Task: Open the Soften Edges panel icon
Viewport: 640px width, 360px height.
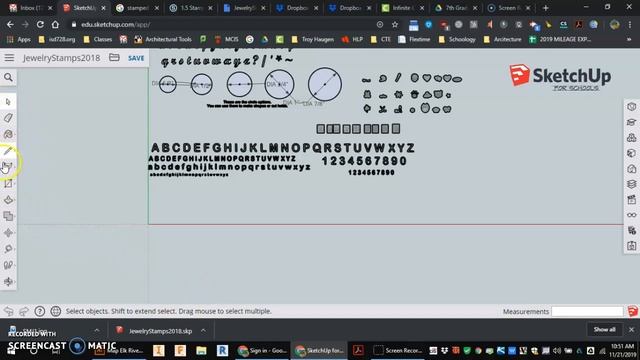Action: coord(631,231)
